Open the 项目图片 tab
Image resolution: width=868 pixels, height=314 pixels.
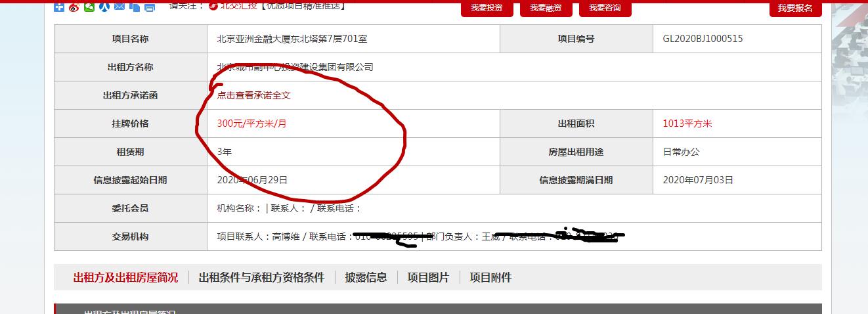(428, 277)
